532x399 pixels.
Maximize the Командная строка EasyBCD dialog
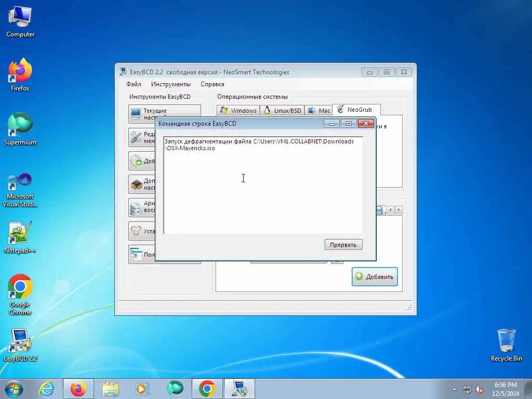pyautogui.click(x=349, y=124)
